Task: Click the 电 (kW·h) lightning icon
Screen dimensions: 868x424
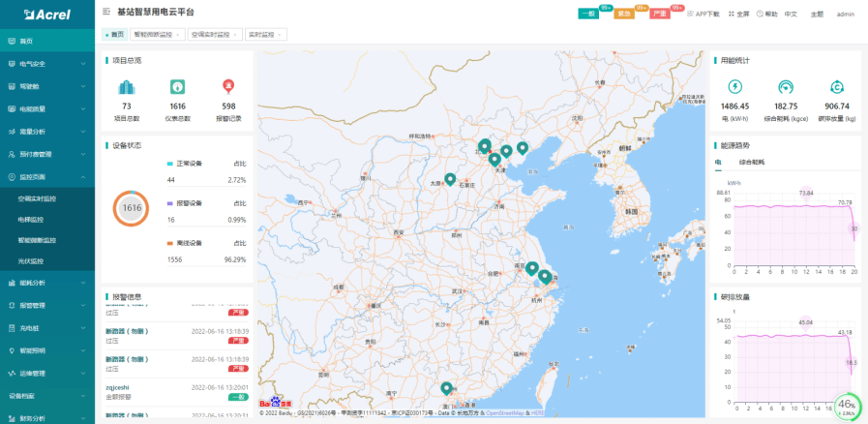Action: click(734, 87)
